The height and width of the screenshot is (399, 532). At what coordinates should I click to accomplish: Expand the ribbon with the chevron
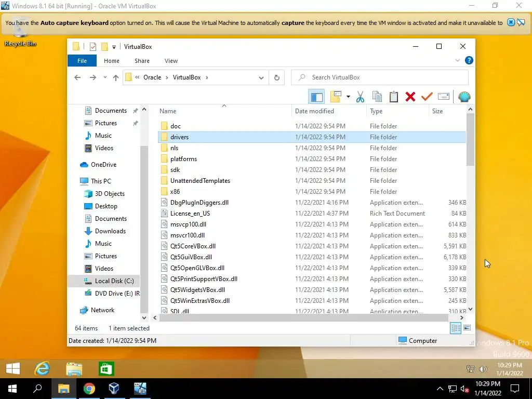457,60
